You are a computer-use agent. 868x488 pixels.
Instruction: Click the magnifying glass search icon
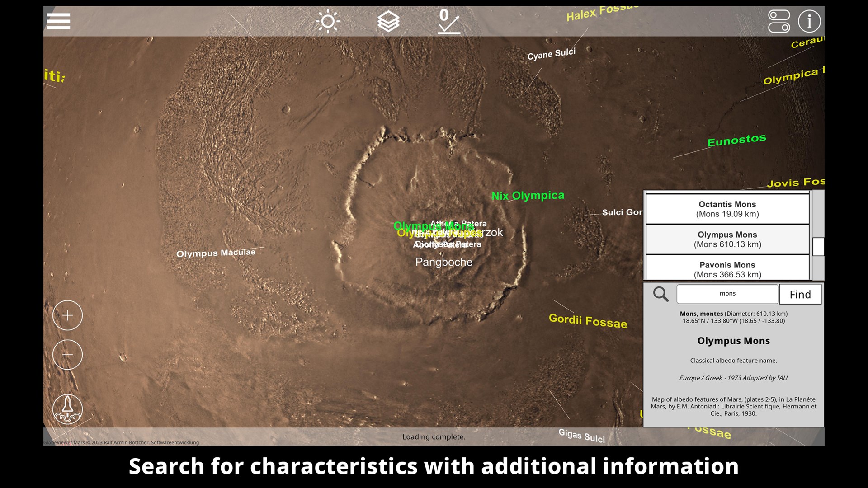pyautogui.click(x=660, y=294)
